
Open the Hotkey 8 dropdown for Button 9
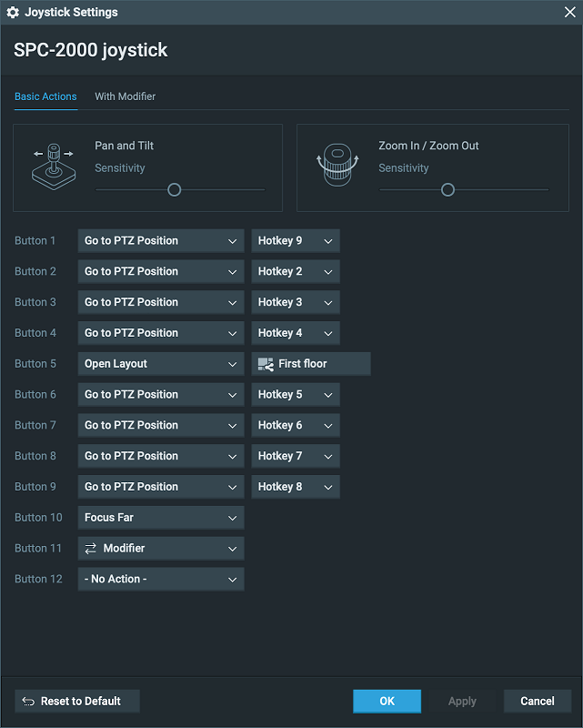click(x=296, y=487)
